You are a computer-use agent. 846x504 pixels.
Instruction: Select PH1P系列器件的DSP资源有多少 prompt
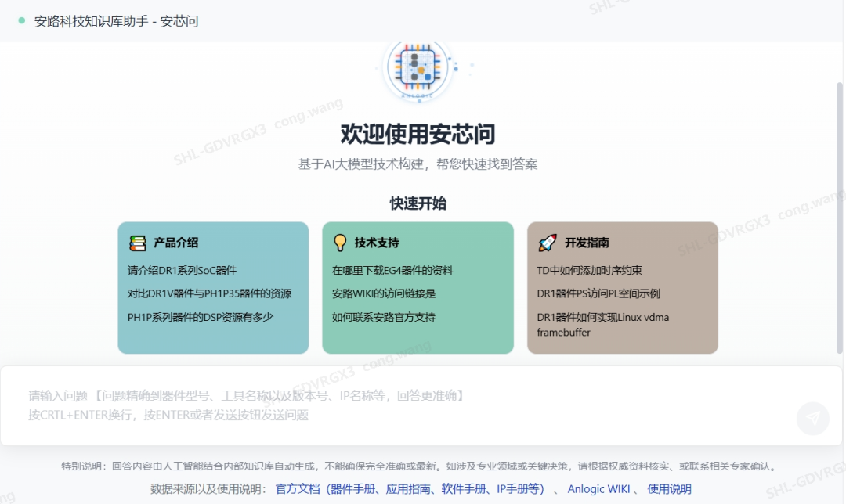coord(201,318)
